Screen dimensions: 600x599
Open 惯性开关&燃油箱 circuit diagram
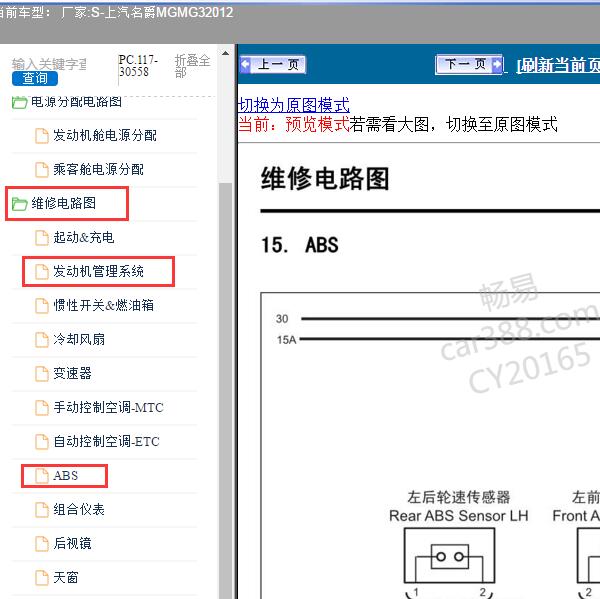pyautogui.click(x=104, y=305)
